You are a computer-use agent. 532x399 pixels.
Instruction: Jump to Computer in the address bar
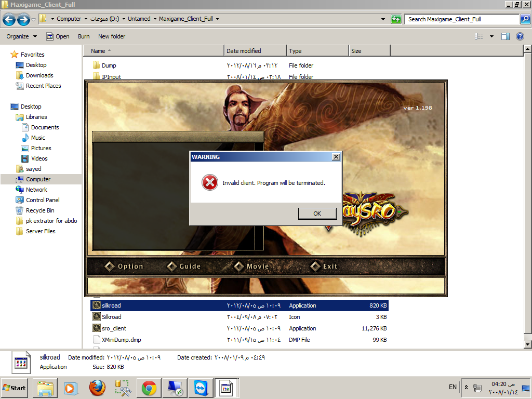click(69, 19)
